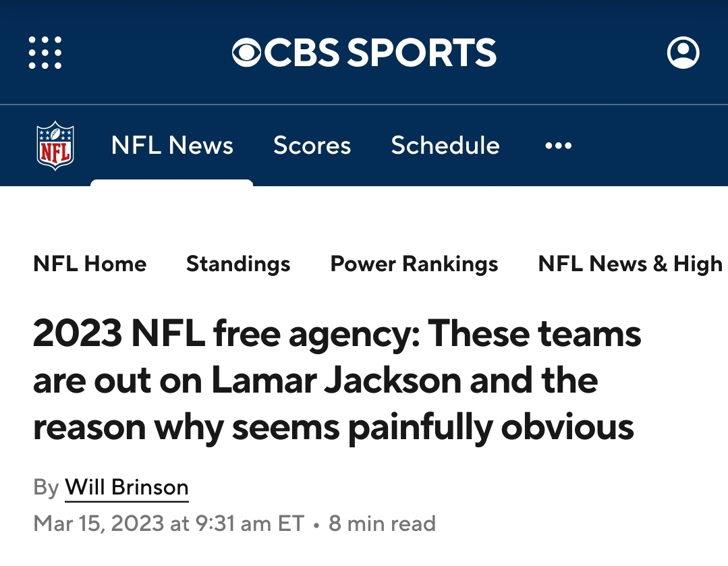The image size is (728, 566).
Task: Select the "By" byline label
Action: (46, 488)
